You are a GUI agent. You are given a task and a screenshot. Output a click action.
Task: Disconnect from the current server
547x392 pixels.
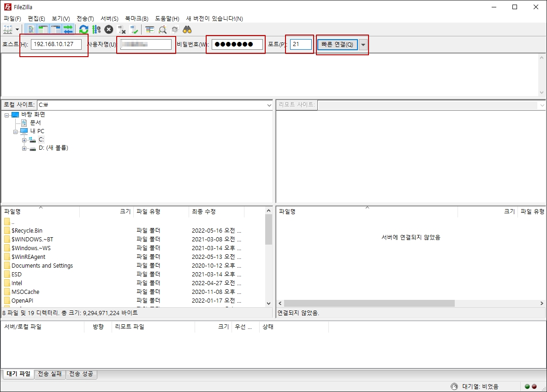121,29
